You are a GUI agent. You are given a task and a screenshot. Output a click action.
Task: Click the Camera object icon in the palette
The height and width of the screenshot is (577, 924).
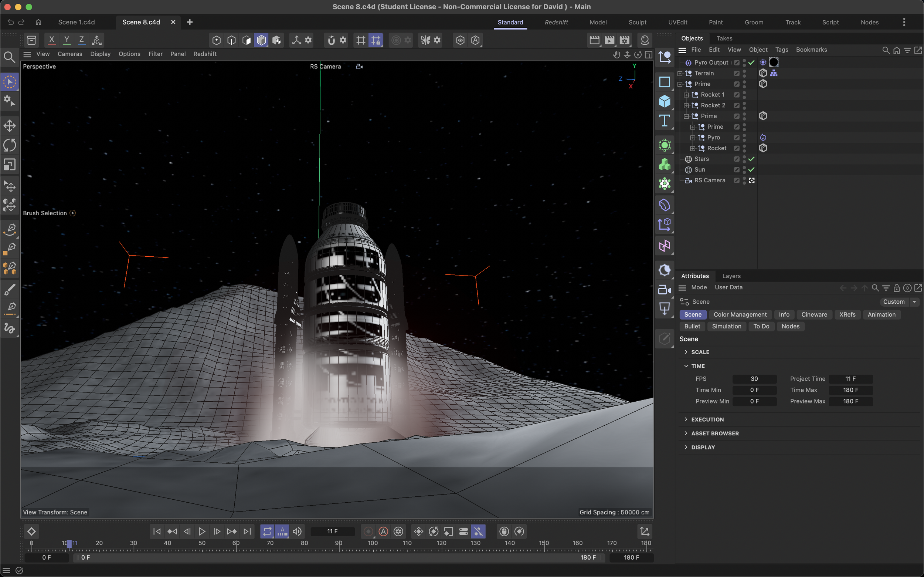point(664,290)
